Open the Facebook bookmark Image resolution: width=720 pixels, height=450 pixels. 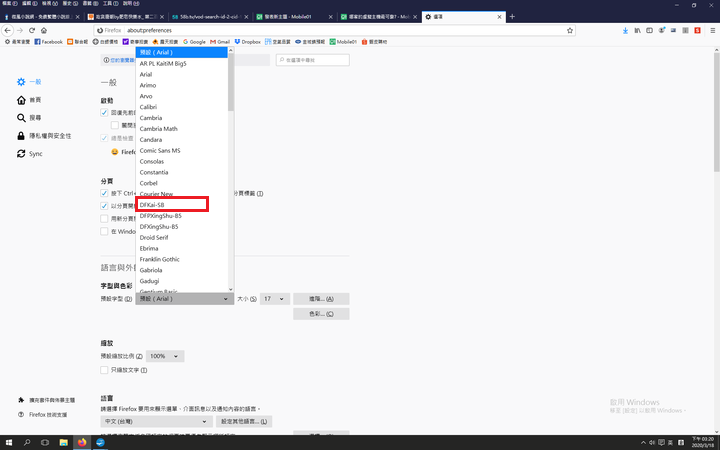pos(48,42)
